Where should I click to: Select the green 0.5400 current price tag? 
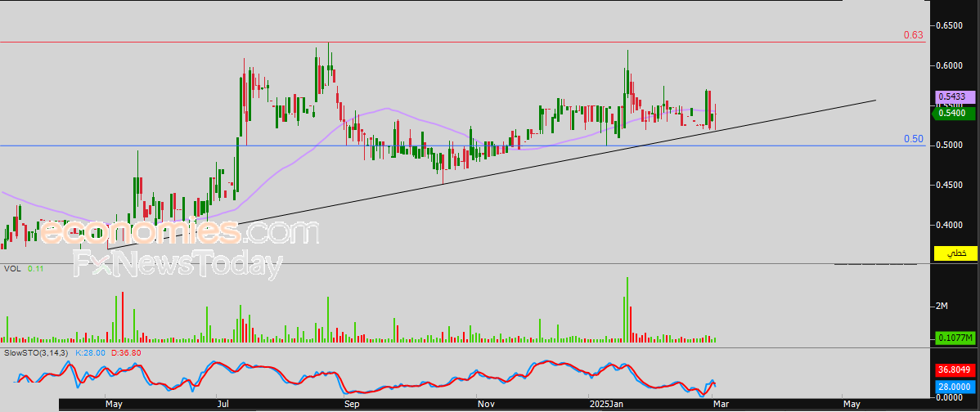(x=954, y=114)
